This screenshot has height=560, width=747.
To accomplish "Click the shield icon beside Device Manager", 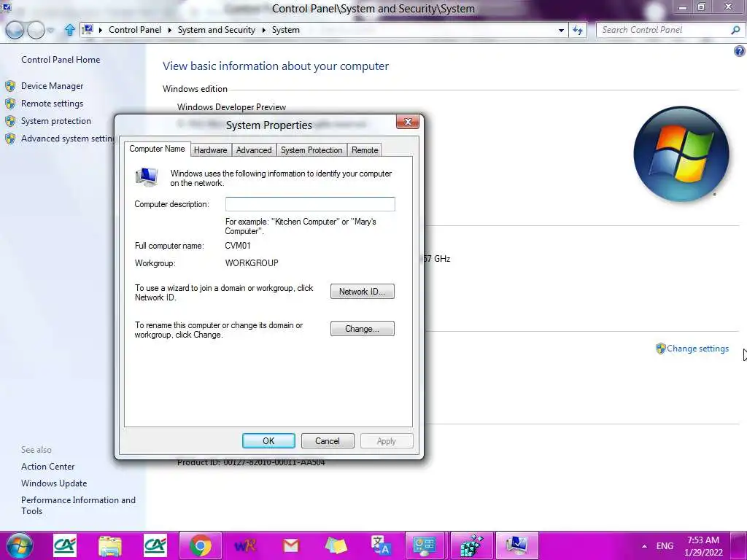I will click(10, 86).
